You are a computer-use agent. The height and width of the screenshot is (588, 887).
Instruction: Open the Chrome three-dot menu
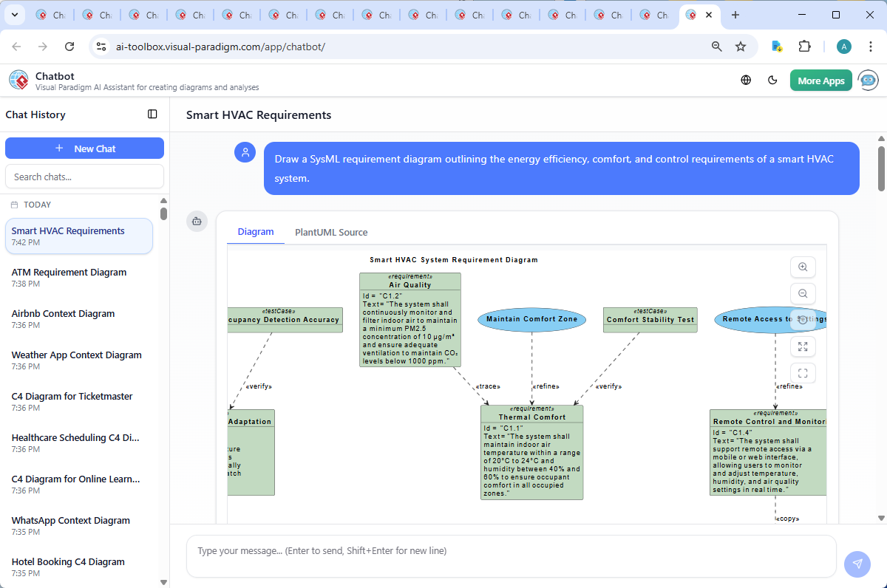coord(870,46)
